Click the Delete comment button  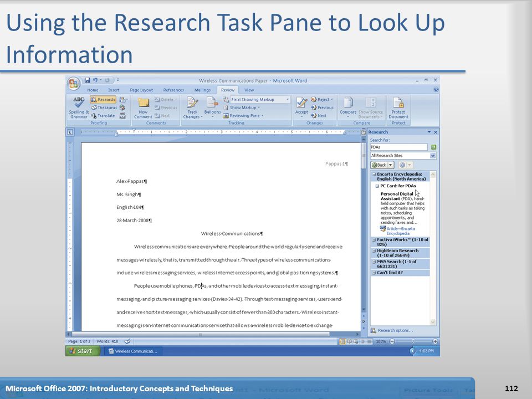[x=166, y=99]
